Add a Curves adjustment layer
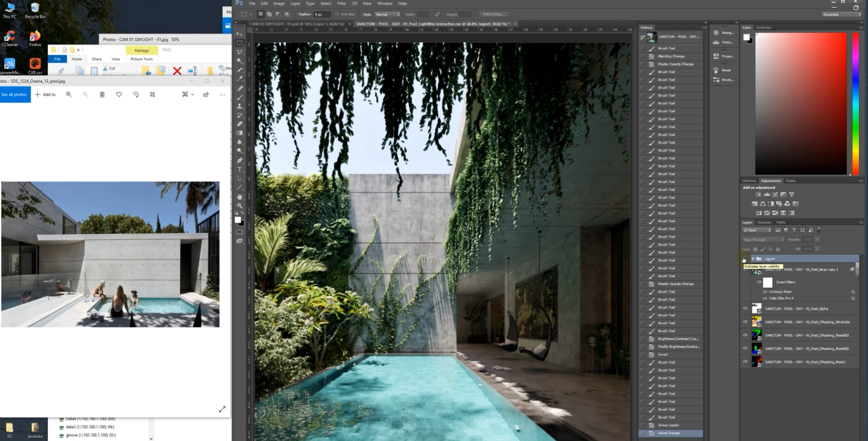The width and height of the screenshot is (868, 441). pyautogui.click(x=775, y=194)
